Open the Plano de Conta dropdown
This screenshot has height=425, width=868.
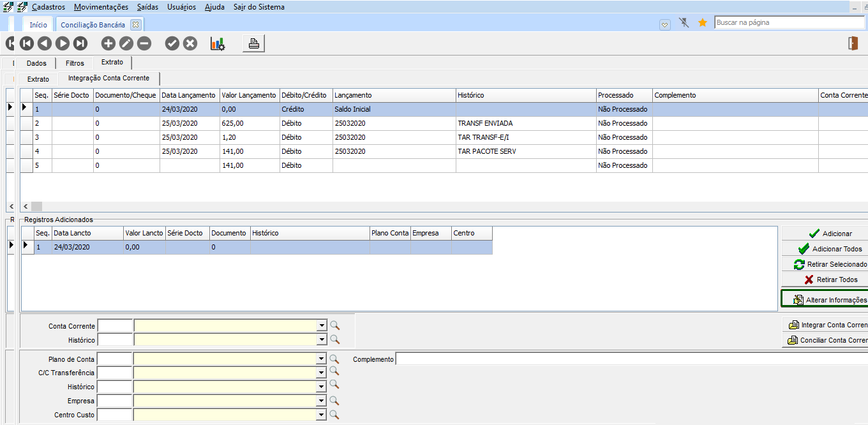(322, 359)
